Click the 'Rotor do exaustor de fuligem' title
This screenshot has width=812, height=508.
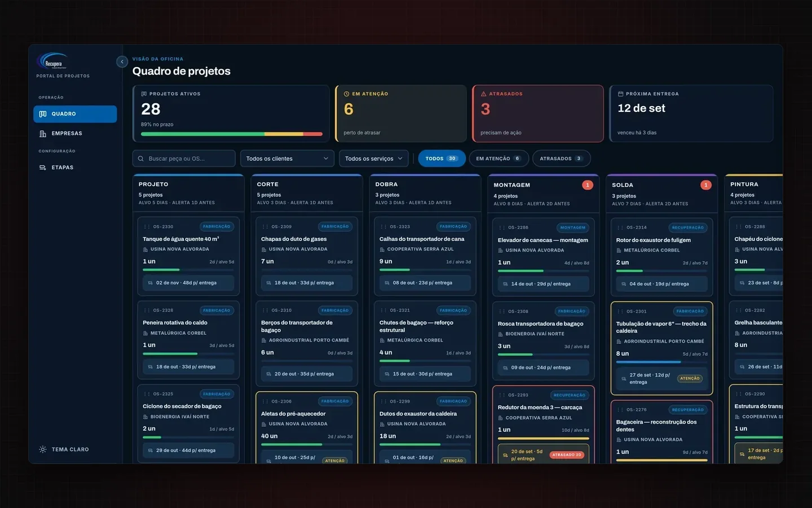(654, 240)
